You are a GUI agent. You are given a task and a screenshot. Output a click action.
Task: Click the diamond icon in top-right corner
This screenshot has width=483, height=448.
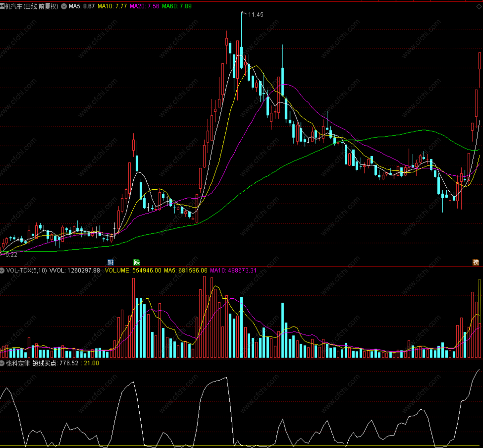479,7
